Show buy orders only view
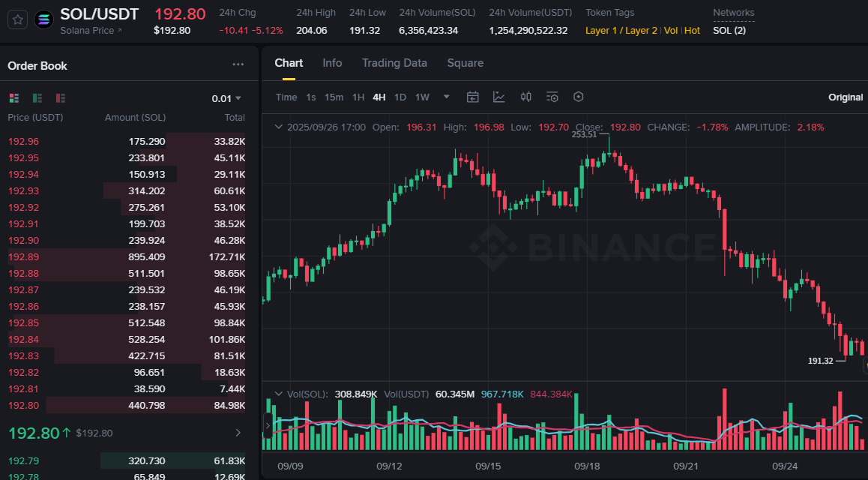 pyautogui.click(x=37, y=98)
